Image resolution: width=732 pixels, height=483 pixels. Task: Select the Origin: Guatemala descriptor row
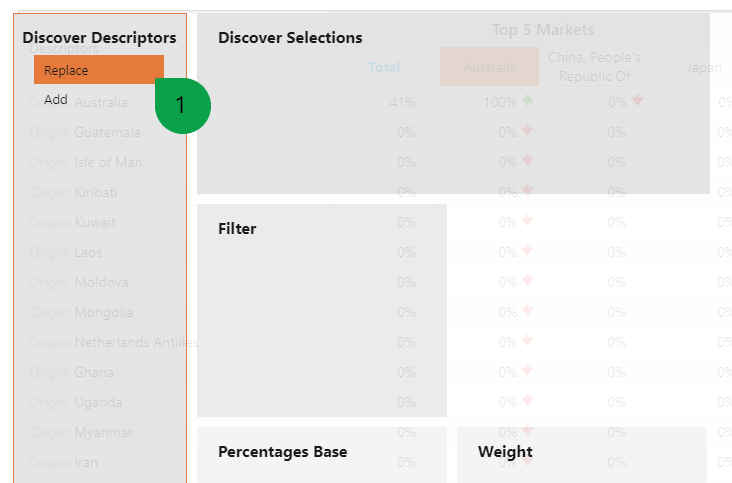tap(100, 133)
